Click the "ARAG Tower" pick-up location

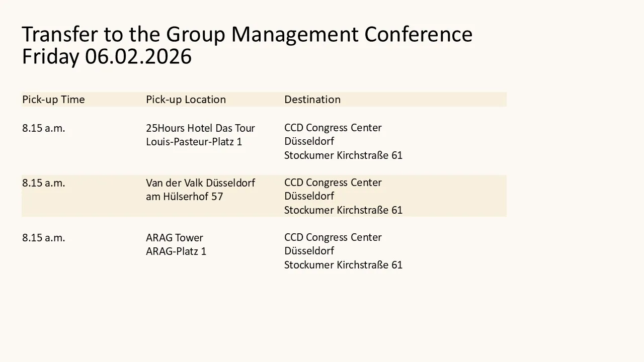pos(175,238)
